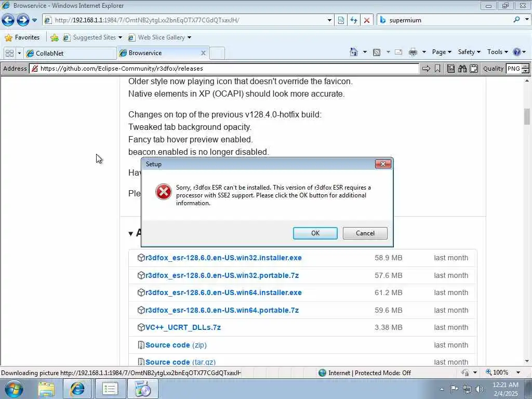Click the blue Help icon
The image size is (532, 399).
click(x=517, y=52)
